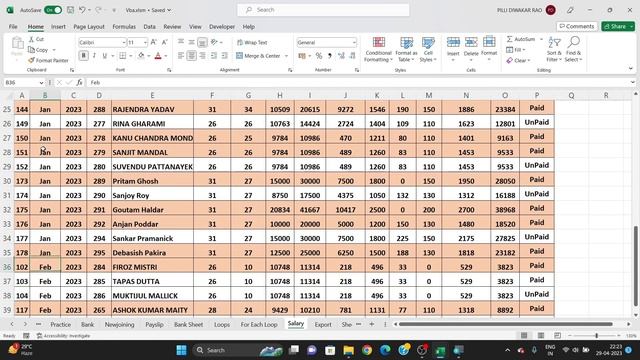This screenshot has width=640, height=360.
Task: Switch to Page Layout view icon
Action: (x=541, y=336)
